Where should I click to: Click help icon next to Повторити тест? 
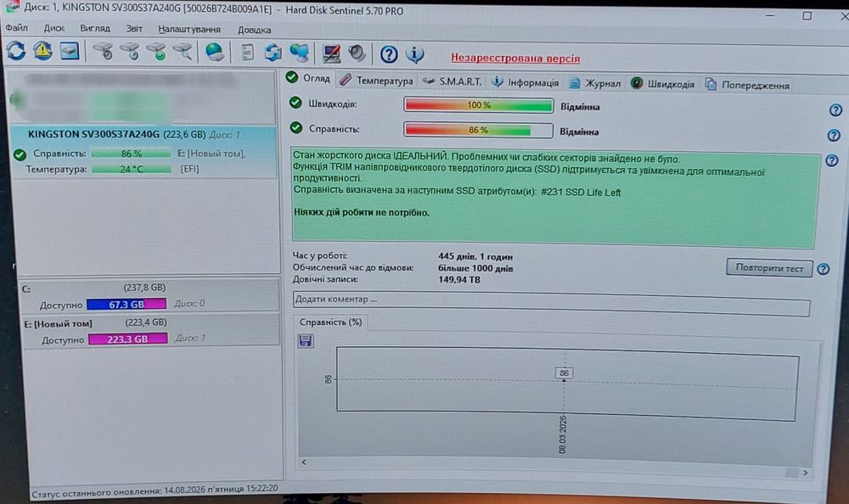tap(823, 269)
